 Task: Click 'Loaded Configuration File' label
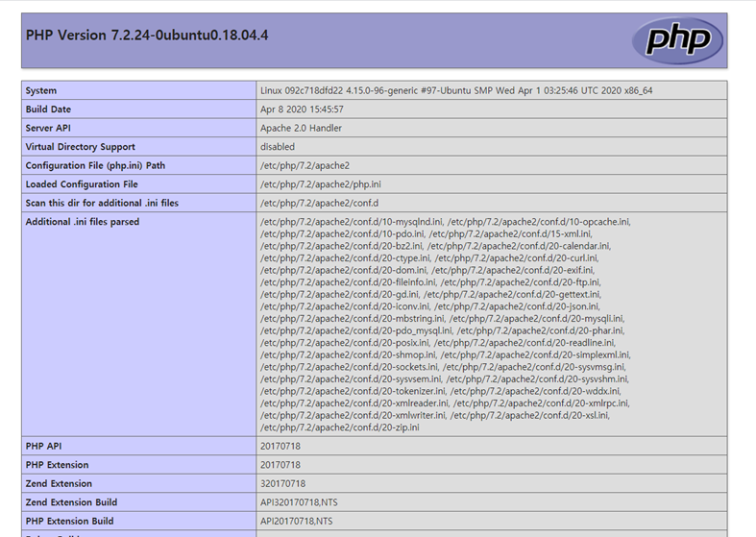coord(82,184)
